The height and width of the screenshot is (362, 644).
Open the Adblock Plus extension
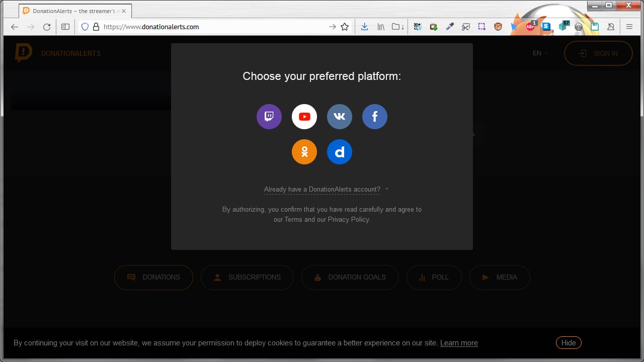point(531,27)
